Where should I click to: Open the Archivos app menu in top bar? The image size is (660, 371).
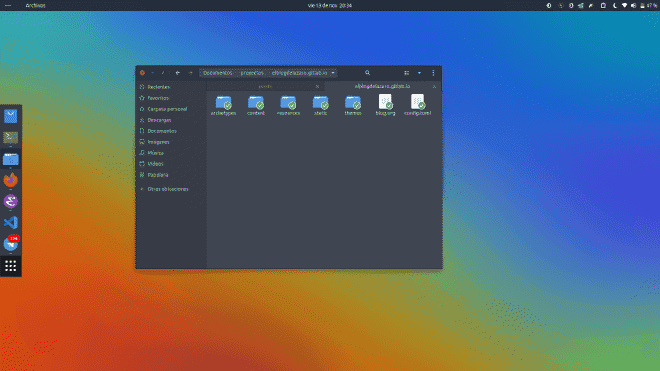pos(35,5)
